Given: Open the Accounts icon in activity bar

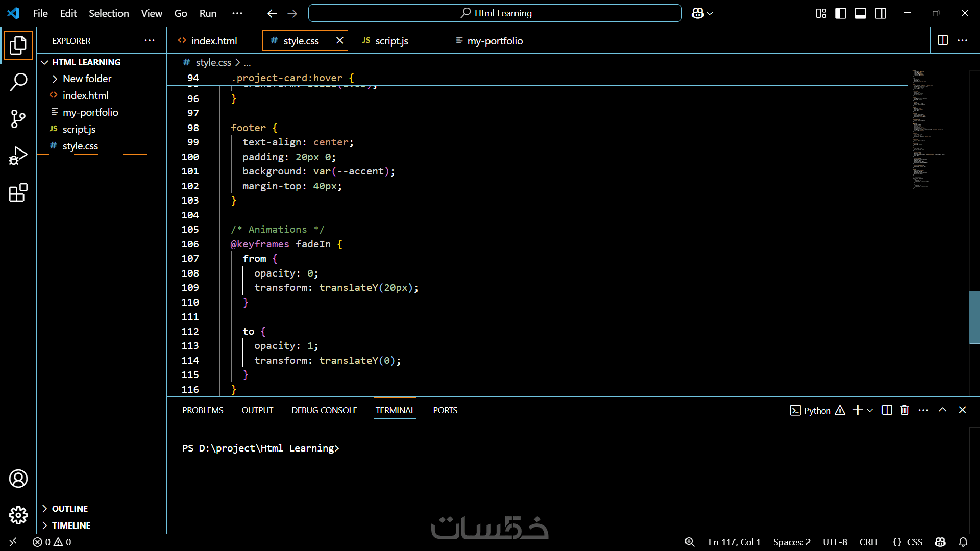Looking at the screenshot, I should tap(18, 479).
